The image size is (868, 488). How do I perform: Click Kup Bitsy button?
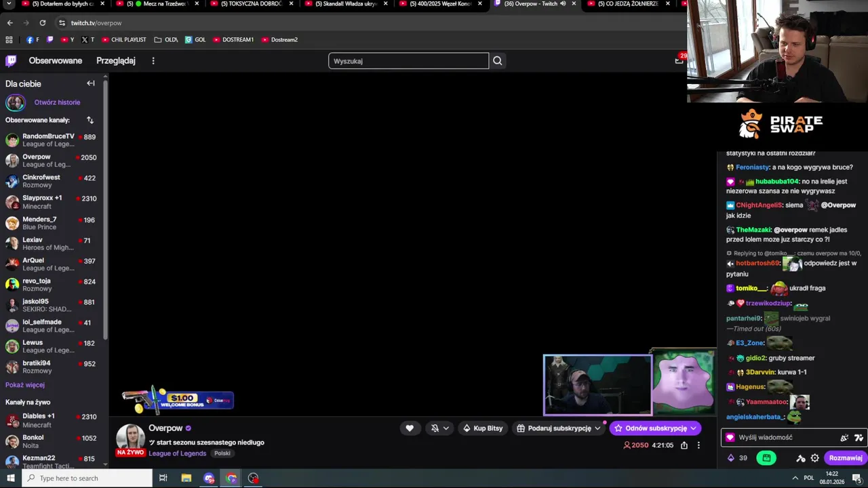(x=483, y=428)
